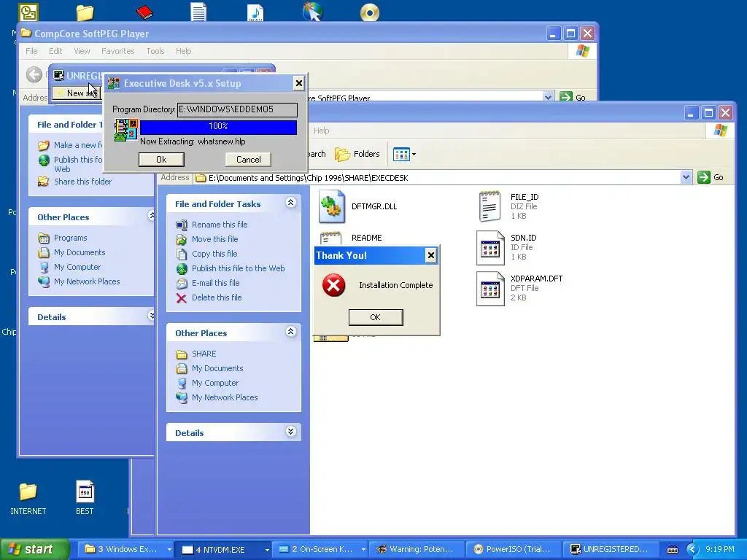Image resolution: width=747 pixels, height=560 pixels.
Task: Expand Details panel in EXECDESK window
Action: click(290, 432)
